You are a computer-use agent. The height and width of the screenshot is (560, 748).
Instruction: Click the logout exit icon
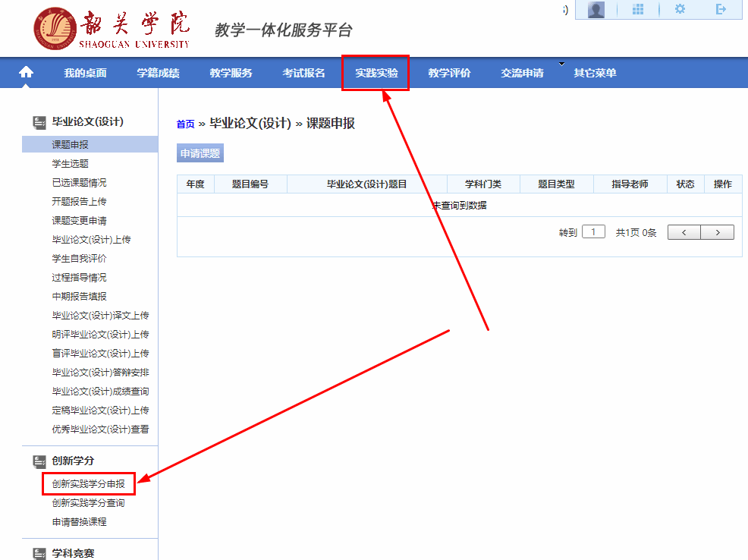pos(721,10)
